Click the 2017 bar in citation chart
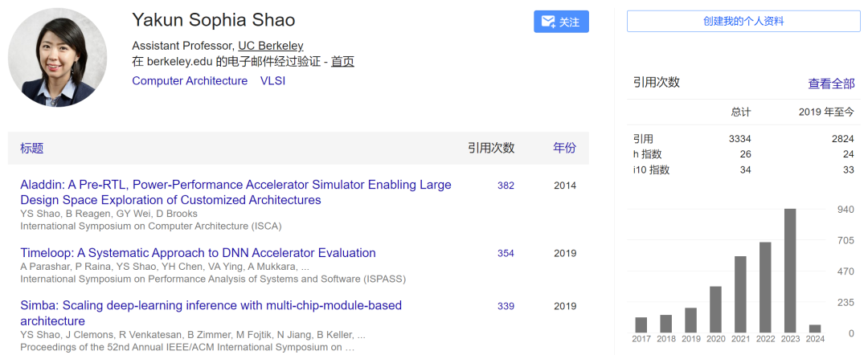This screenshot has width=868, height=355. [x=641, y=324]
